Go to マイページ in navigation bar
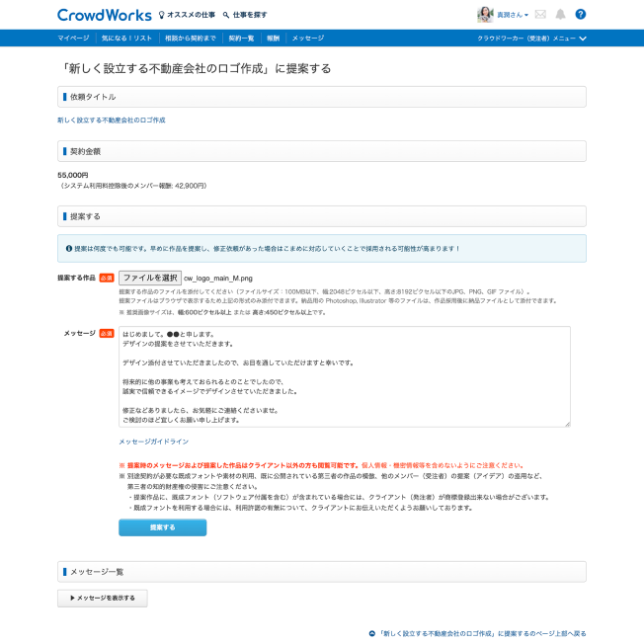The width and height of the screenshot is (644, 644). (x=73, y=38)
